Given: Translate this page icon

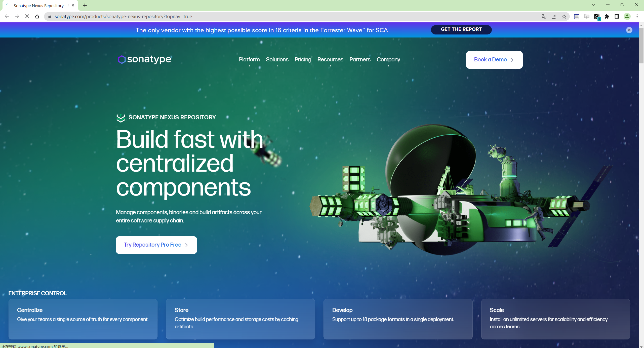Looking at the screenshot, I should (x=544, y=17).
